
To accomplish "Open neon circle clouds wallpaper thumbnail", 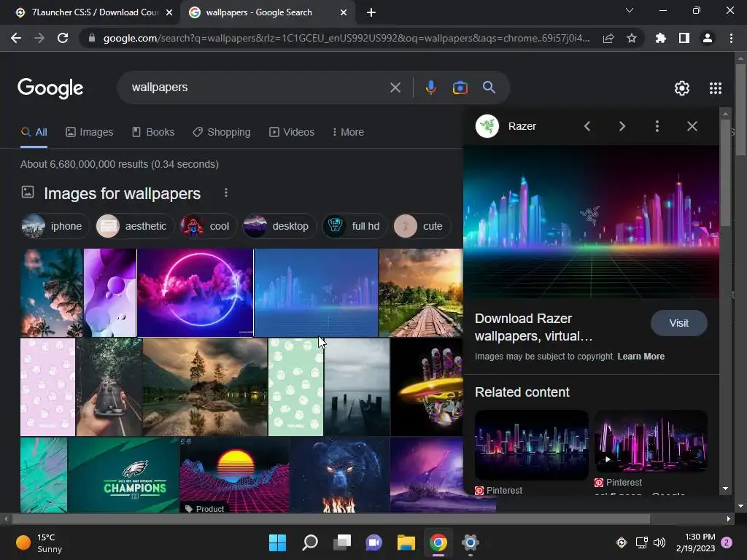I will [196, 292].
